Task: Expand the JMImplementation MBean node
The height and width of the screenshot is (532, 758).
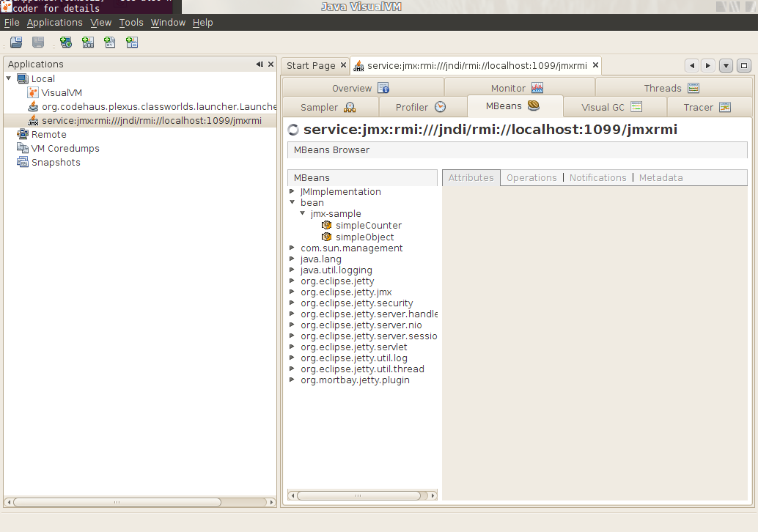Action: pyautogui.click(x=292, y=191)
